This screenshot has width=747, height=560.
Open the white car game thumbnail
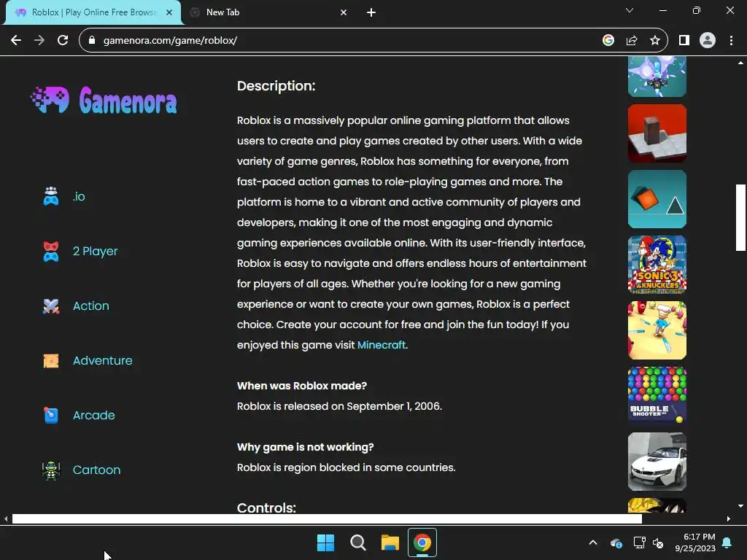pos(657,462)
